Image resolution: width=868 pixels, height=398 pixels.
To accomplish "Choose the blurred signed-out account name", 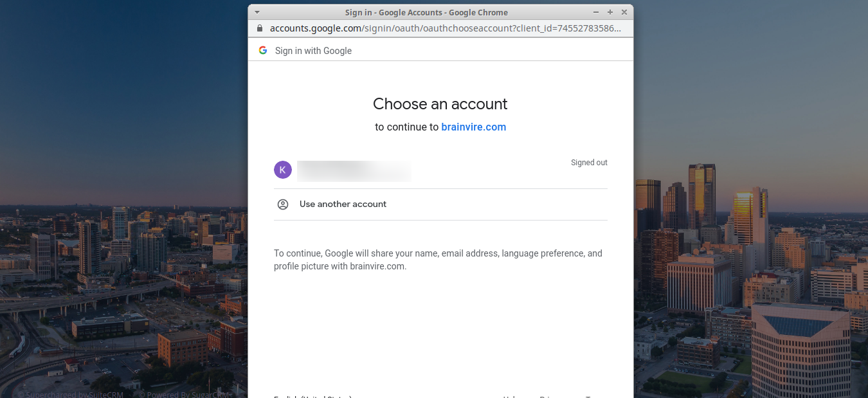I will [x=354, y=171].
